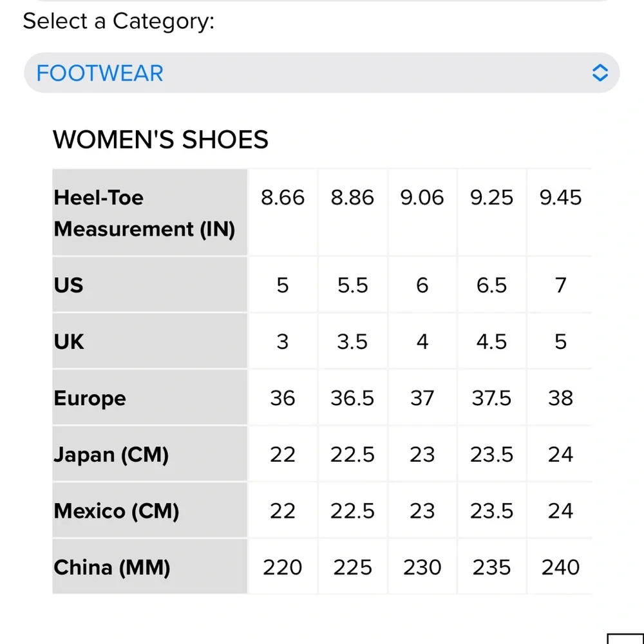Select the US row header
Viewport: 644px width, 644px height.
(x=150, y=285)
